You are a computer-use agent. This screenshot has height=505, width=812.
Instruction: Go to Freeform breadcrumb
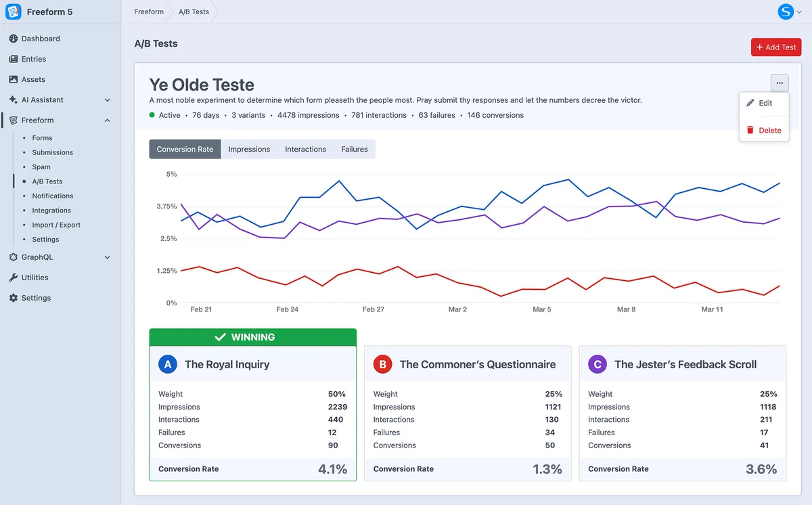click(149, 12)
